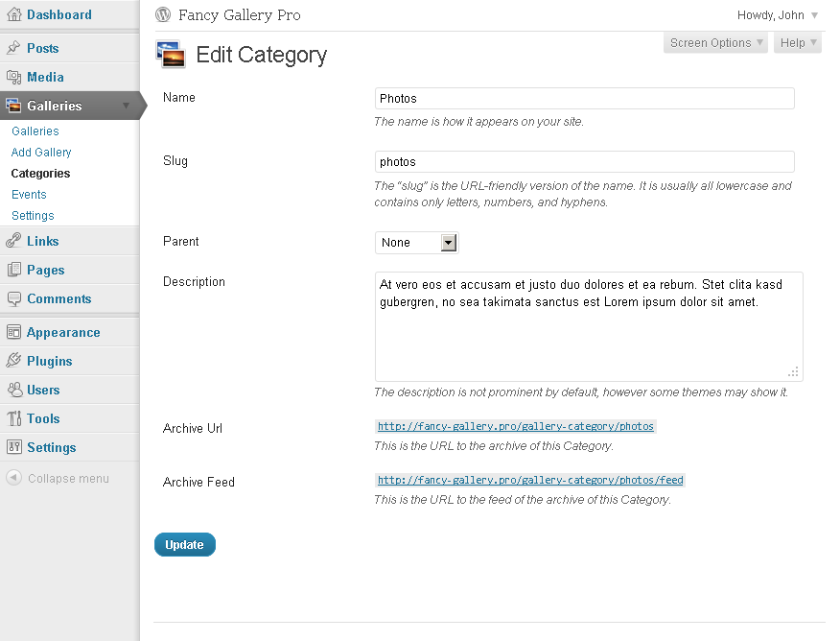Click the Media camera icon
840x641 pixels.
(14, 77)
